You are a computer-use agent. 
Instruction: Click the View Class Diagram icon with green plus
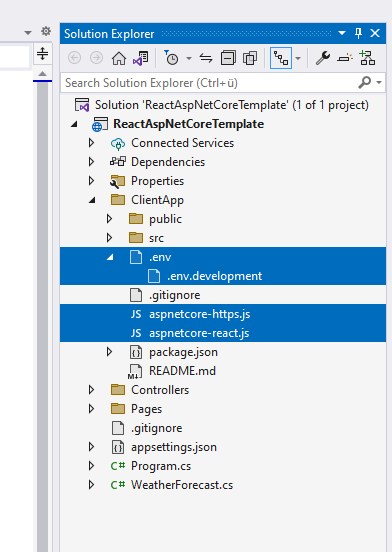367,58
